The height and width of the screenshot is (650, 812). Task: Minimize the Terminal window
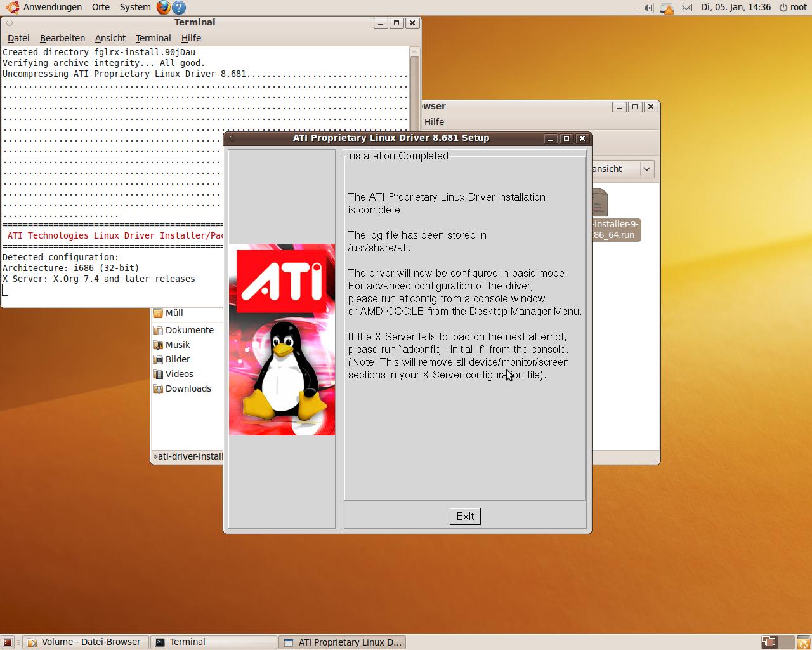click(x=381, y=23)
